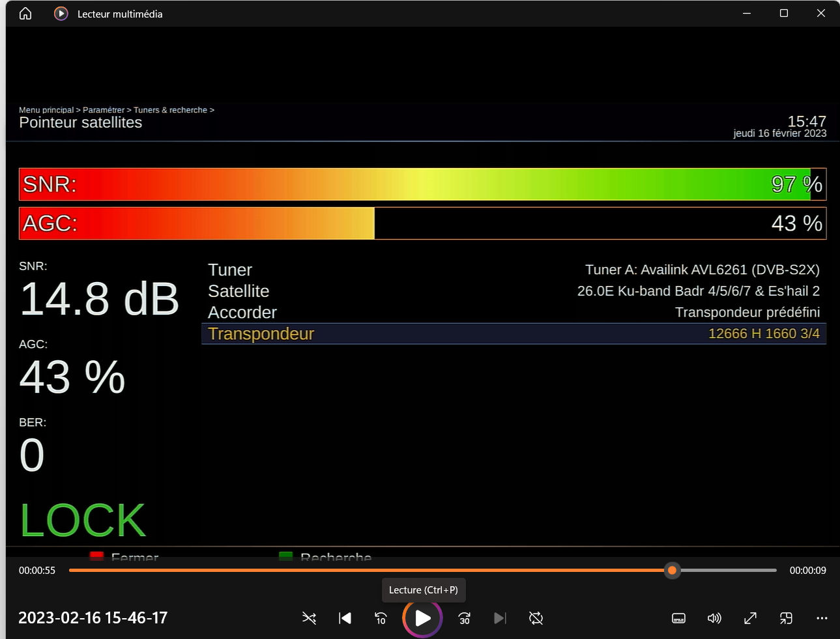Click the satellite value 26.0E Ku-band Badr
This screenshot has height=639, width=840.
[699, 291]
